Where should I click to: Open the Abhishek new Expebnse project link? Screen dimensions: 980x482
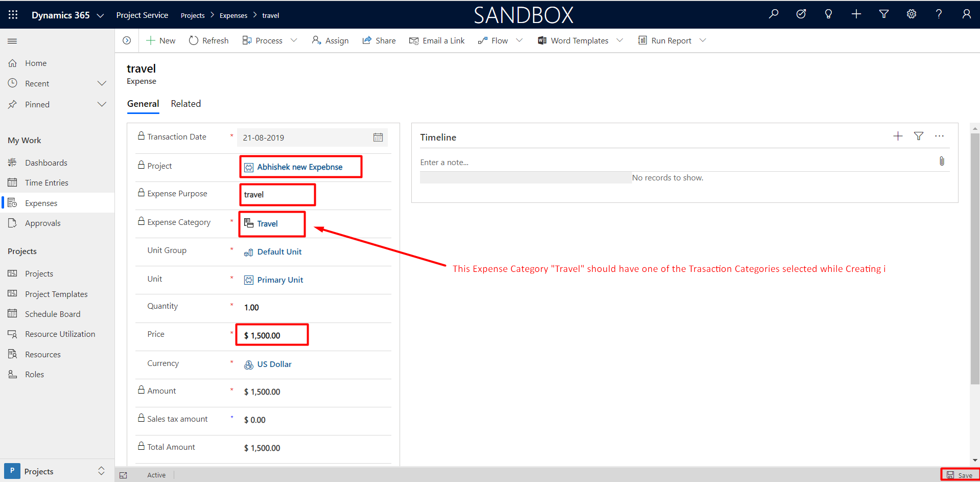(299, 167)
